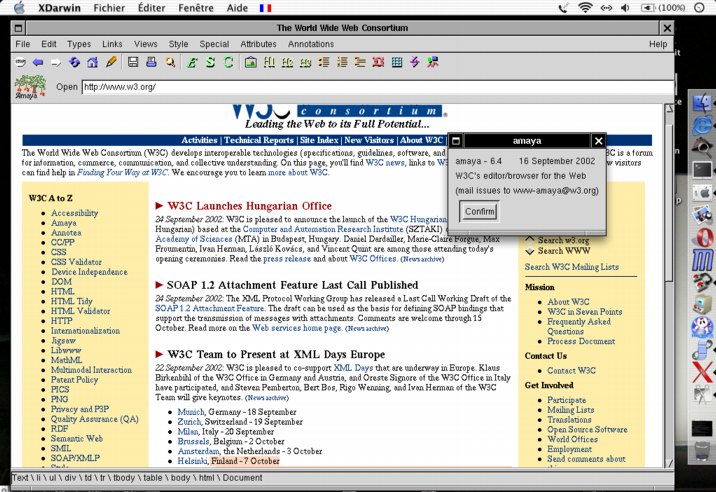Apply the H1 heading style icon
This screenshot has width=716, height=492.
click(267, 62)
